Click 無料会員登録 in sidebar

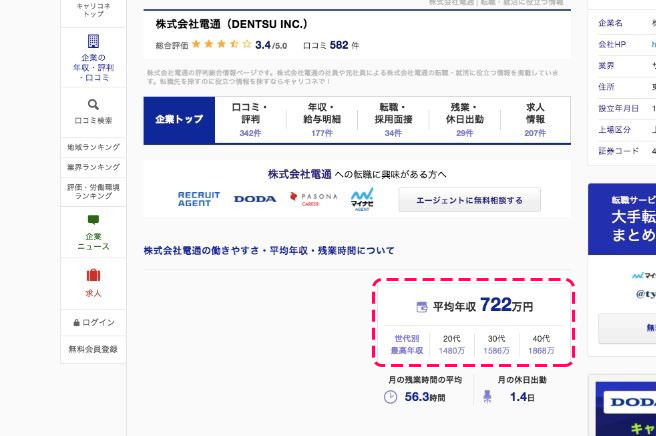coord(93,349)
